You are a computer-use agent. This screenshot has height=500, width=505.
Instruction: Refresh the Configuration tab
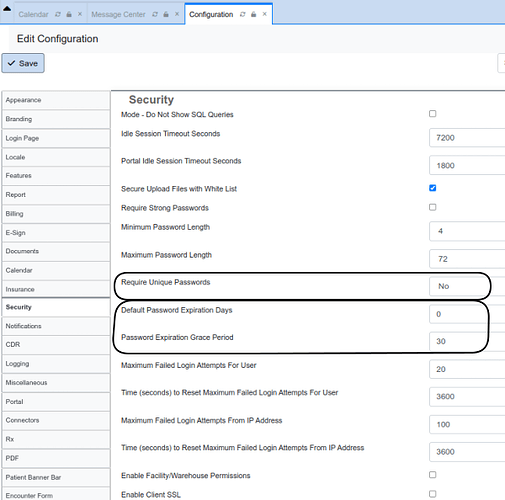coord(243,14)
